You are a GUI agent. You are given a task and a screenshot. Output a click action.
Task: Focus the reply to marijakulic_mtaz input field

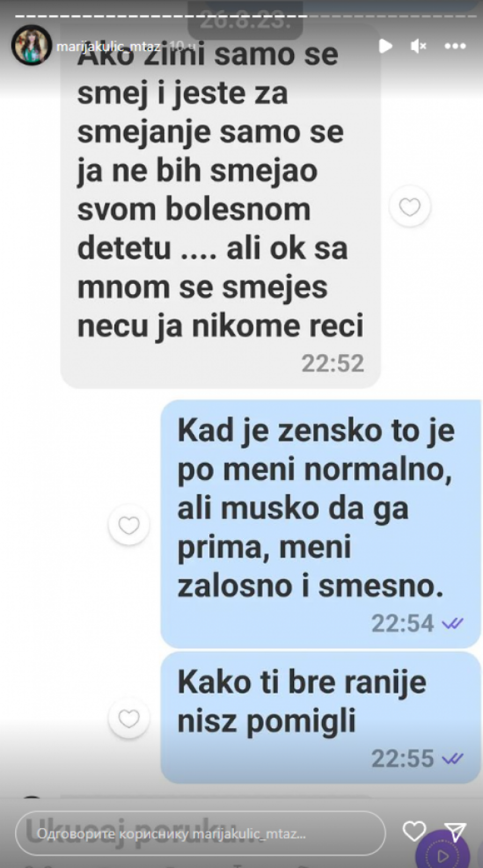200,834
